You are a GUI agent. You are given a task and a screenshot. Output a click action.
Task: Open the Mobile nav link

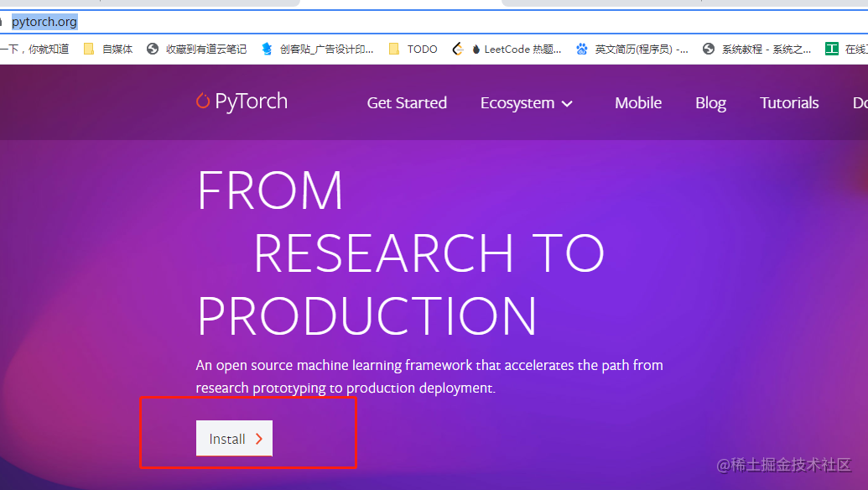(x=638, y=103)
